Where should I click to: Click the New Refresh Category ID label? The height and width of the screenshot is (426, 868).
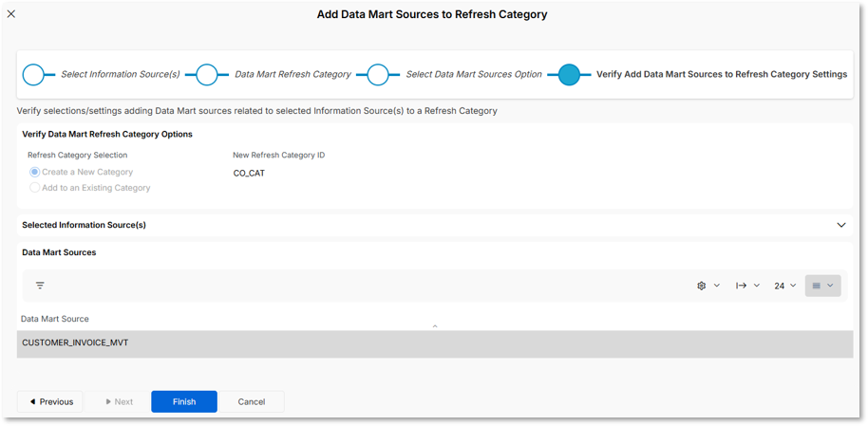click(x=278, y=155)
